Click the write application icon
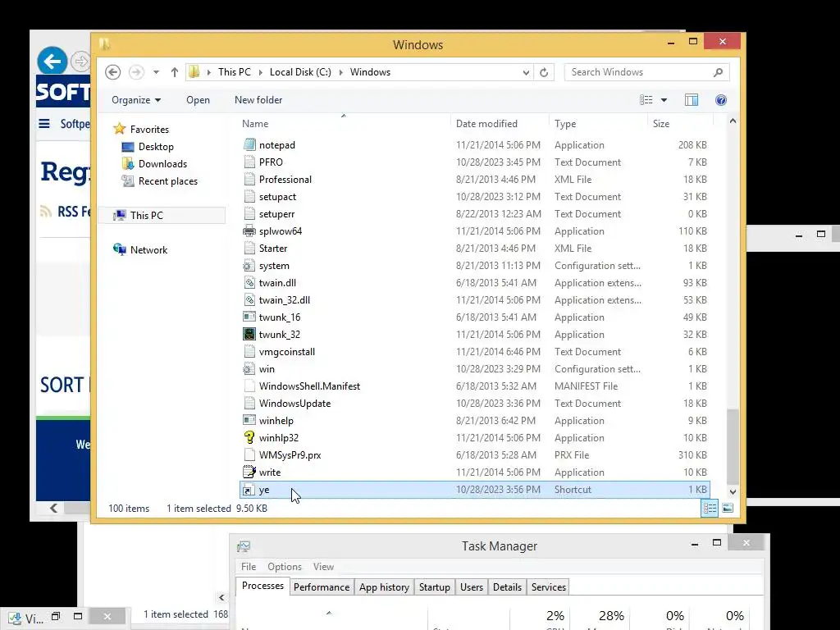The height and width of the screenshot is (630, 840). click(x=249, y=472)
